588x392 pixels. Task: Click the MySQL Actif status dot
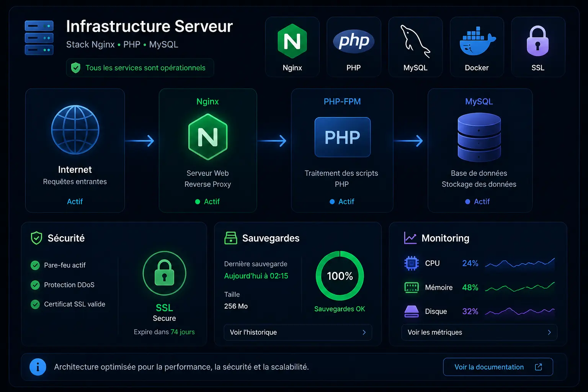click(x=467, y=202)
